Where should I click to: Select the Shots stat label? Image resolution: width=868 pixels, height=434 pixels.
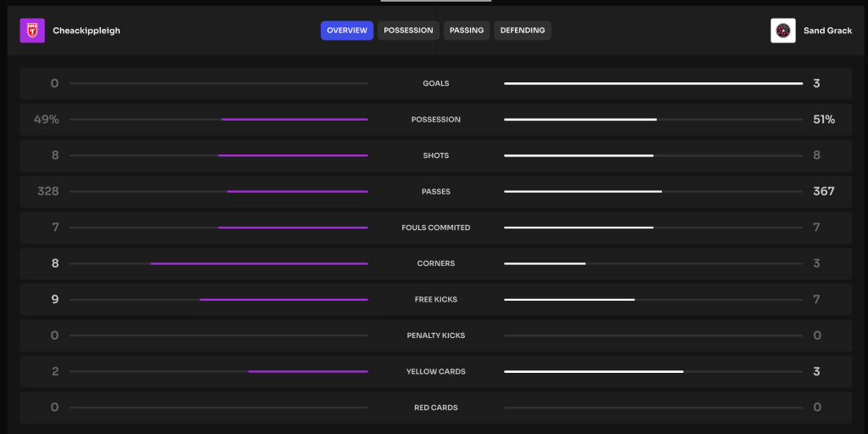point(436,155)
